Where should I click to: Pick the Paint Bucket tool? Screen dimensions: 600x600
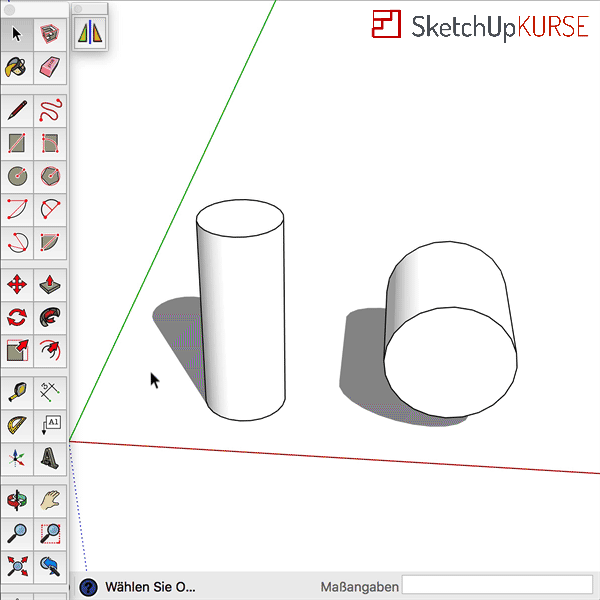click(17, 67)
